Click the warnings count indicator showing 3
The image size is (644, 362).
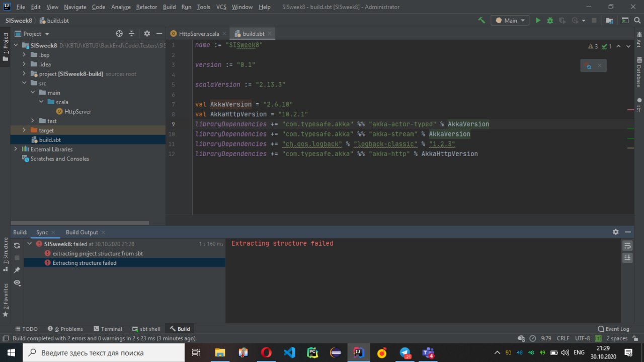(x=593, y=46)
